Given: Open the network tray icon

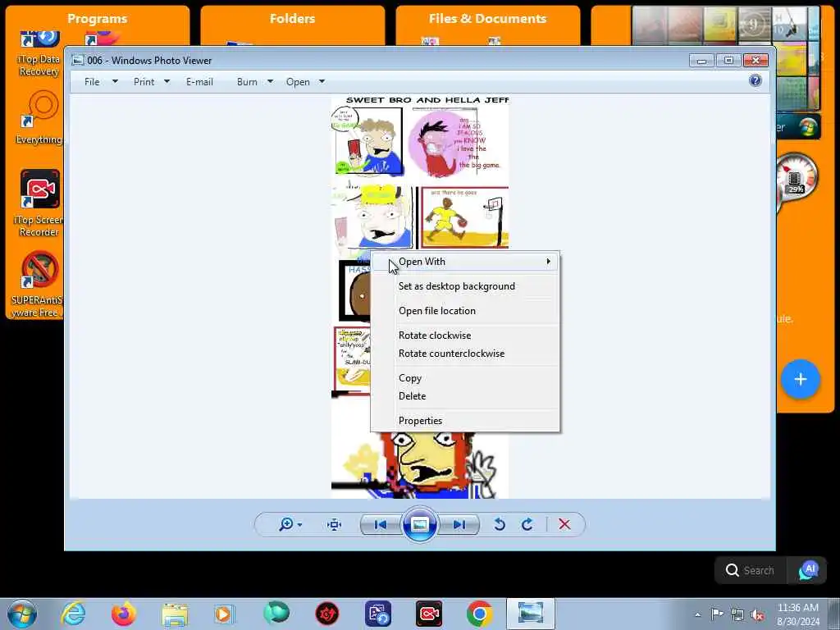Looking at the screenshot, I should [737, 614].
